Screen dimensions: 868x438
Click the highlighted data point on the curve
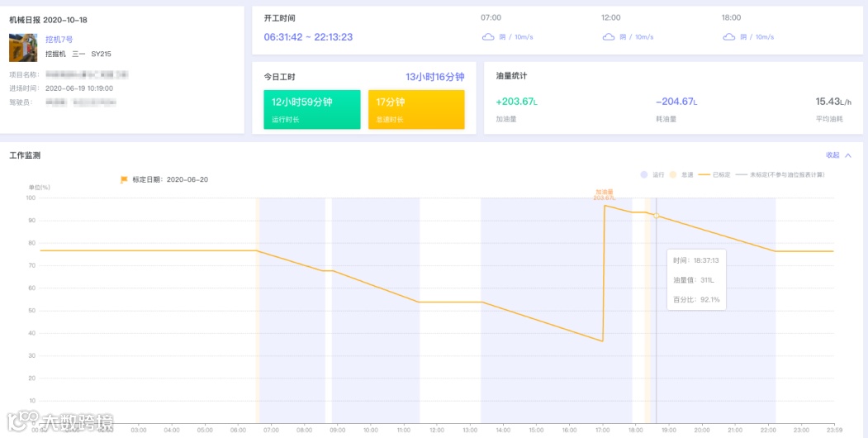[657, 216]
